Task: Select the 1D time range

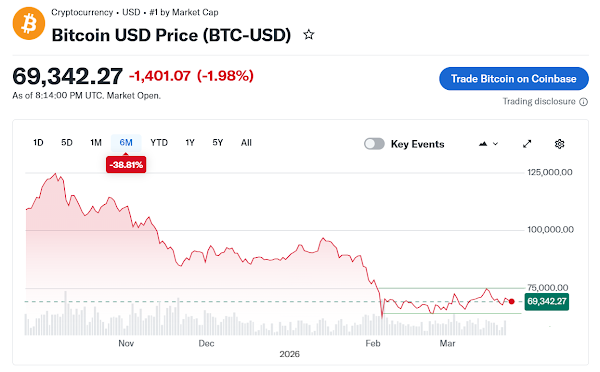Action: pos(38,143)
